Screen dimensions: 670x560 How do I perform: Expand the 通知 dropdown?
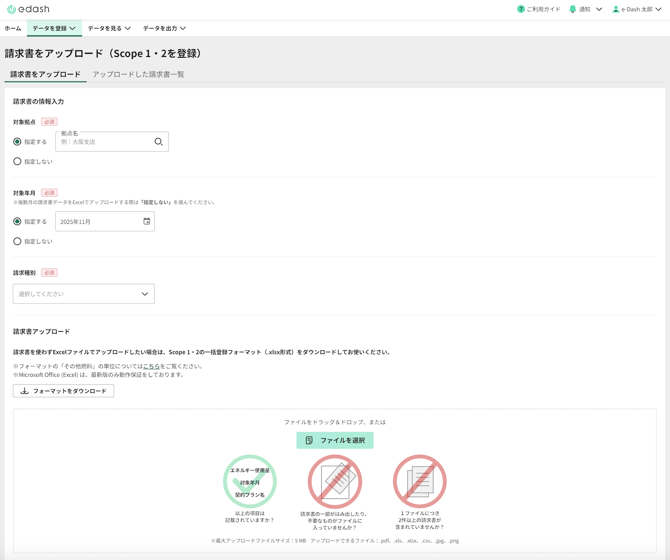pyautogui.click(x=586, y=9)
